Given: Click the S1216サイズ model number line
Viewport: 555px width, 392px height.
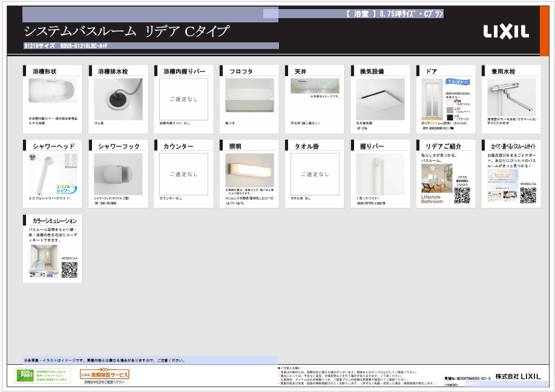Looking at the screenshot, I should tap(66, 45).
